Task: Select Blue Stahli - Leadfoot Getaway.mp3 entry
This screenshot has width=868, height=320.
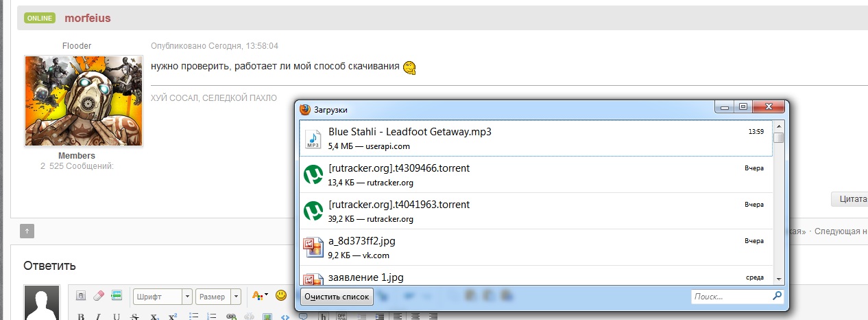Action: click(x=536, y=139)
